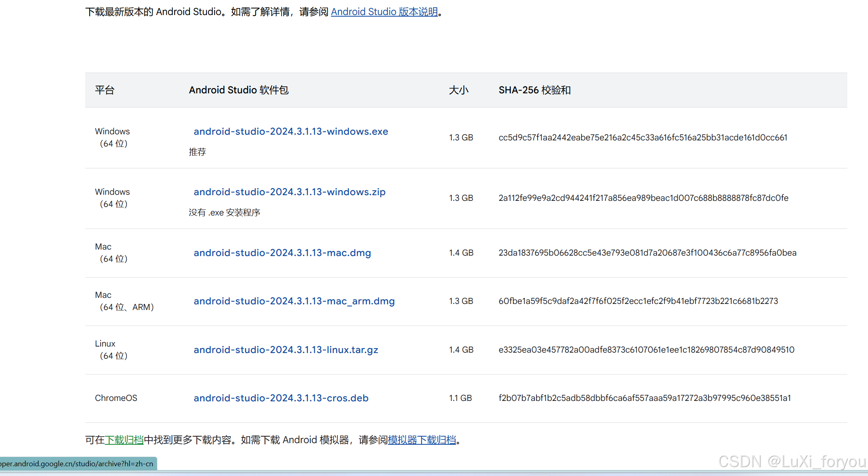The height and width of the screenshot is (476, 868).
Task: Click the Windows zip SHA-256 checksum
Action: click(x=643, y=198)
